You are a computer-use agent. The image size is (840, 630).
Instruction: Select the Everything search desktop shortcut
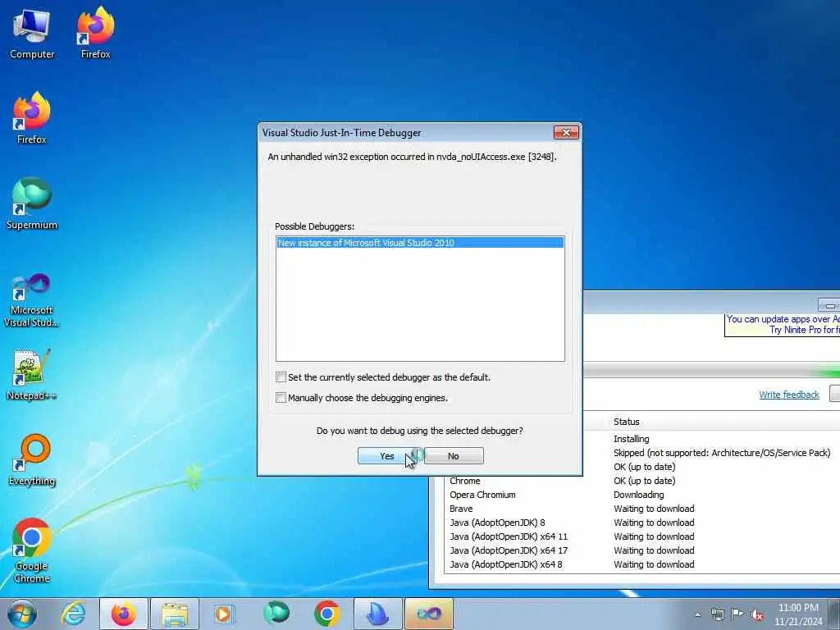pyautogui.click(x=32, y=459)
